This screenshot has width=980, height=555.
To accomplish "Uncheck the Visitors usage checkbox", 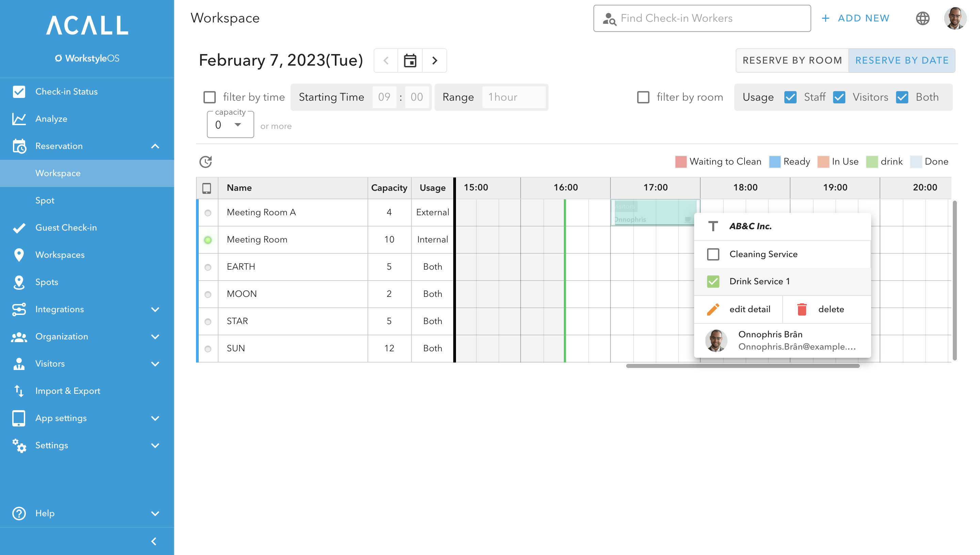I will point(839,97).
